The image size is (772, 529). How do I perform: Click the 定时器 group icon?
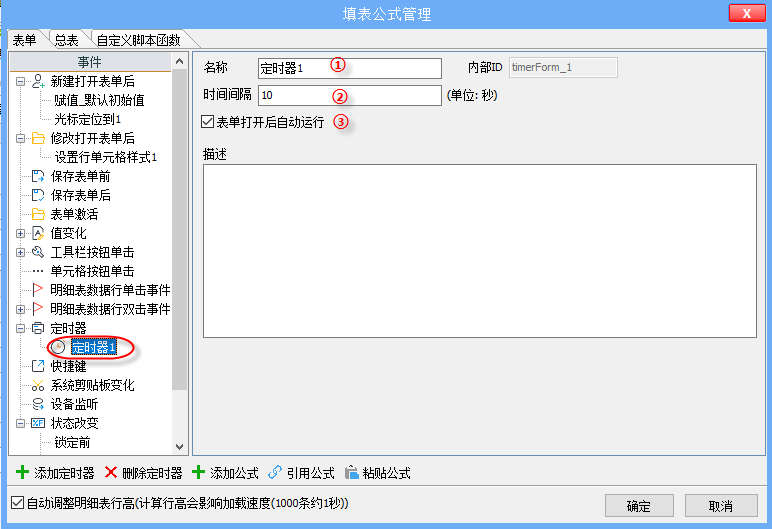pos(38,328)
